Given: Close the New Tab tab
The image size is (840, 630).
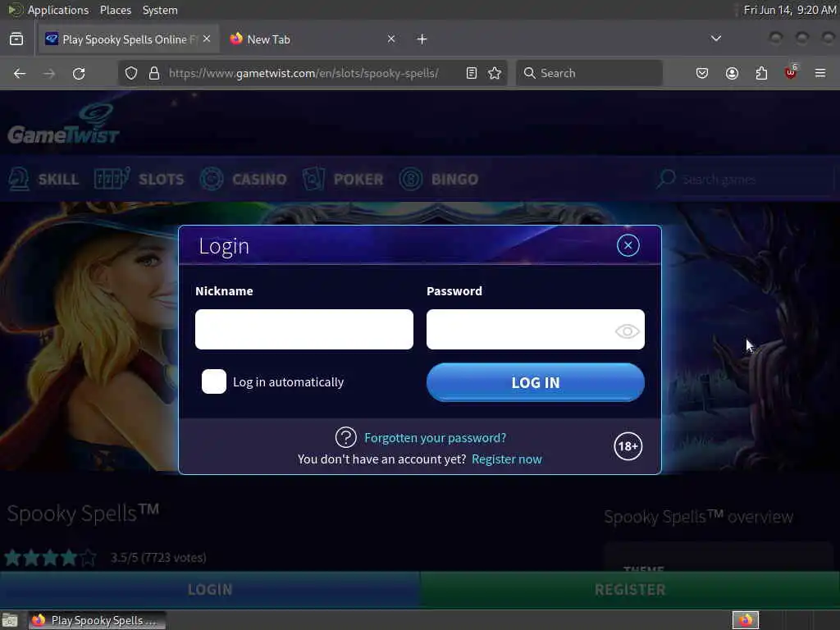Looking at the screenshot, I should 391,39.
